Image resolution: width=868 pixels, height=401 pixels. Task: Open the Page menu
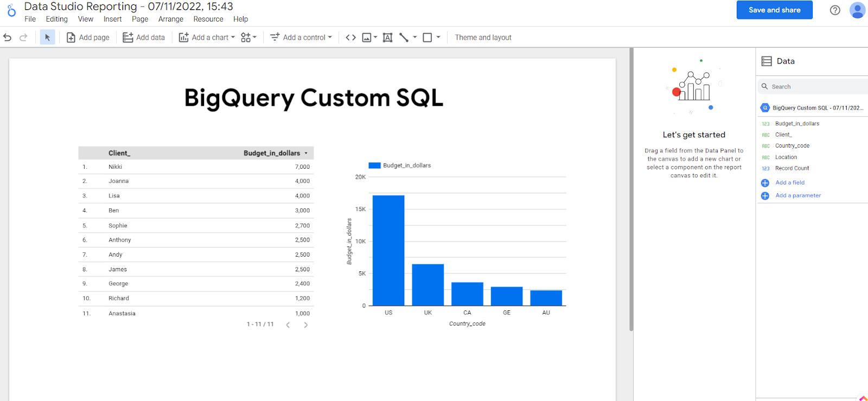pyautogui.click(x=140, y=19)
